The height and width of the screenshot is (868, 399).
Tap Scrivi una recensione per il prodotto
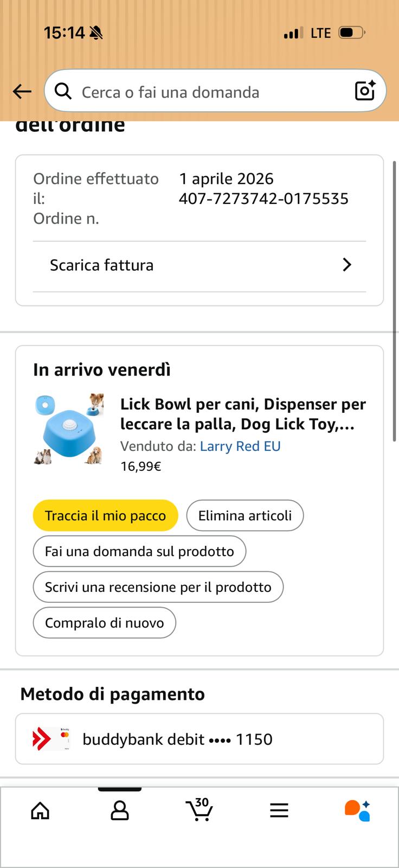click(158, 587)
